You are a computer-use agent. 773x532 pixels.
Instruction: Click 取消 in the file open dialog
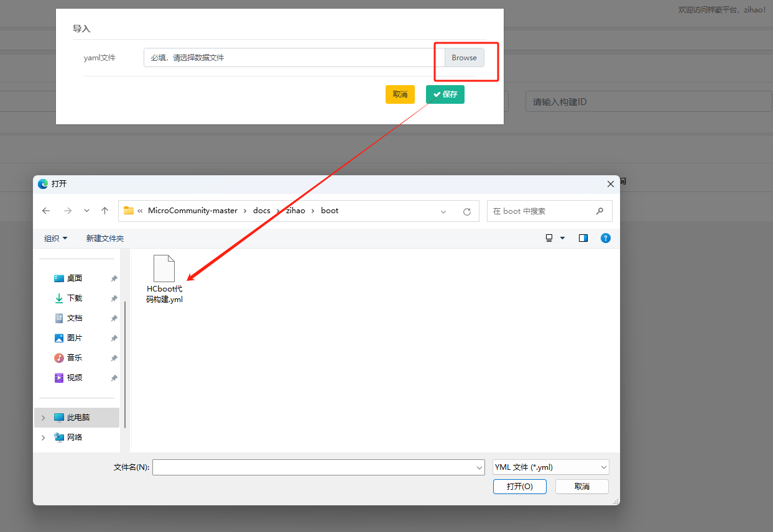(x=581, y=487)
